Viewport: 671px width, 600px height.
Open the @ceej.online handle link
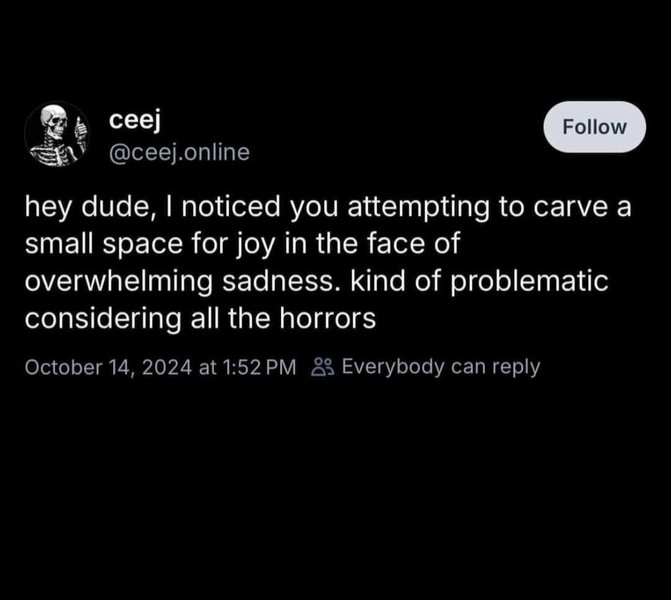pyautogui.click(x=179, y=152)
